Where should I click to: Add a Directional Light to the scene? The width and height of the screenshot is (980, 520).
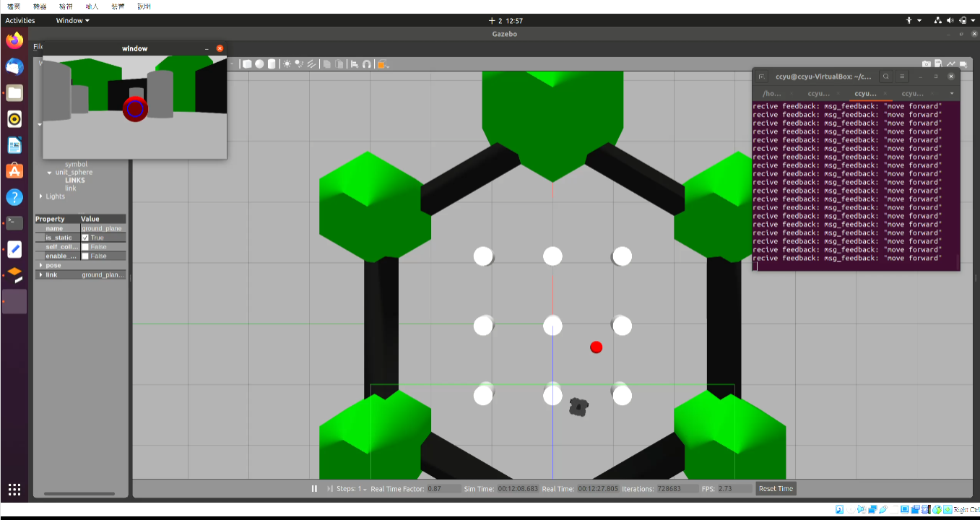pyautogui.click(x=311, y=64)
